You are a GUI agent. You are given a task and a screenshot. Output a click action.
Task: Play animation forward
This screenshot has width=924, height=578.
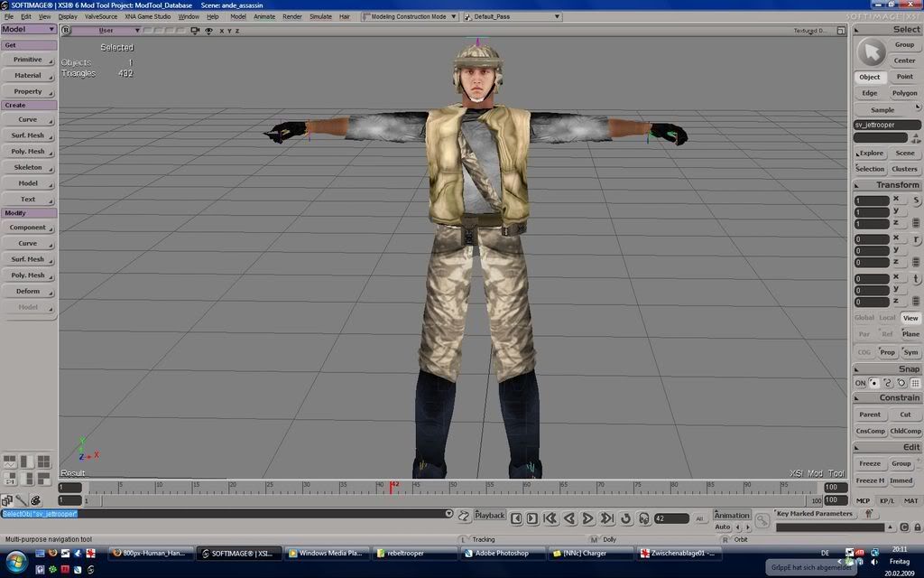pyautogui.click(x=587, y=518)
